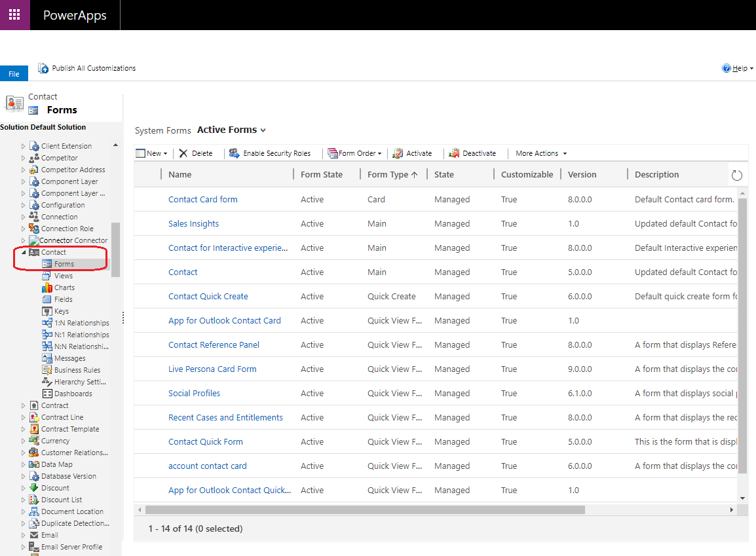The height and width of the screenshot is (556, 756).
Task: Open the Fields node icon
Action: tap(47, 299)
